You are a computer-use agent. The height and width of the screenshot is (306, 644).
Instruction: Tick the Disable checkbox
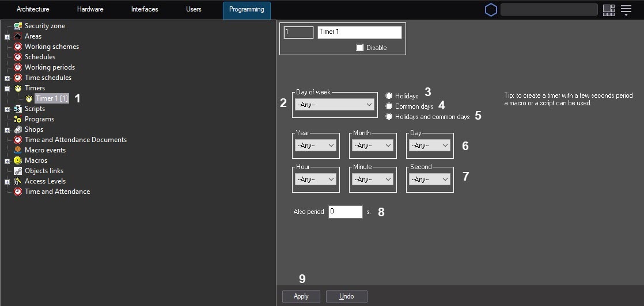coord(360,48)
